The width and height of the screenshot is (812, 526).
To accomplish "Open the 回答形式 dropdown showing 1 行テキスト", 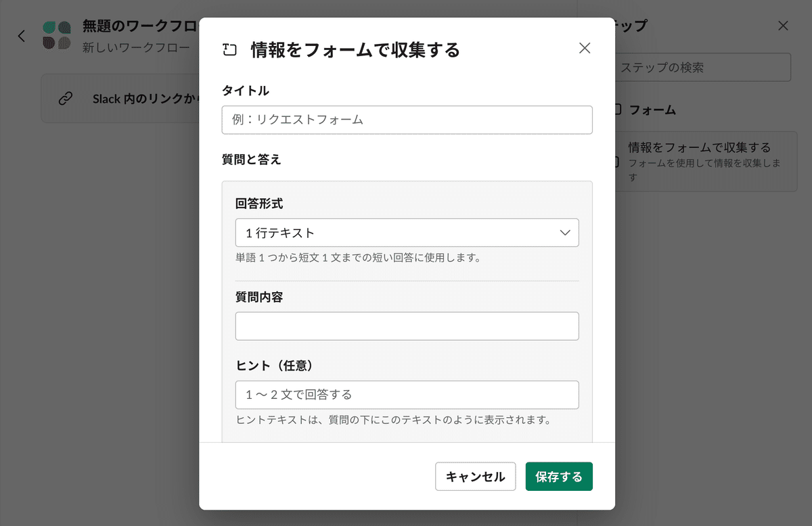I will [x=407, y=233].
